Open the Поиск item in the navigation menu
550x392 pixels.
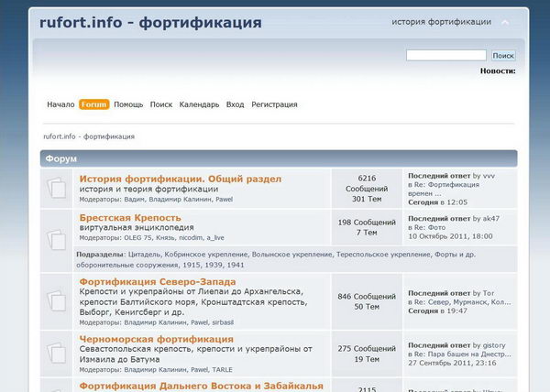point(161,104)
